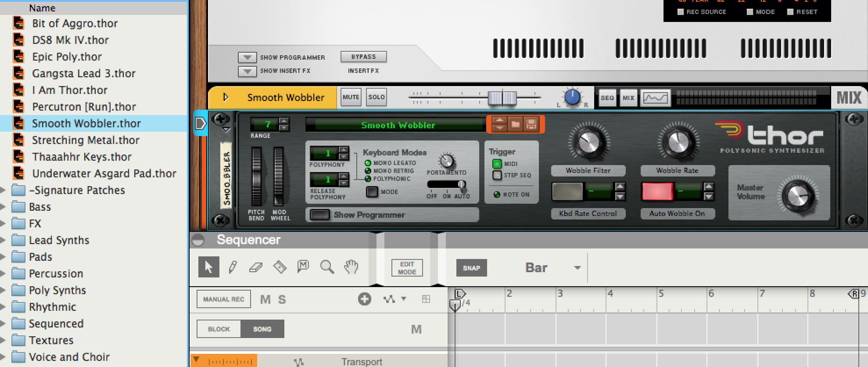The height and width of the screenshot is (367, 868).
Task: Expand the Pads folder
Action: coord(3,257)
